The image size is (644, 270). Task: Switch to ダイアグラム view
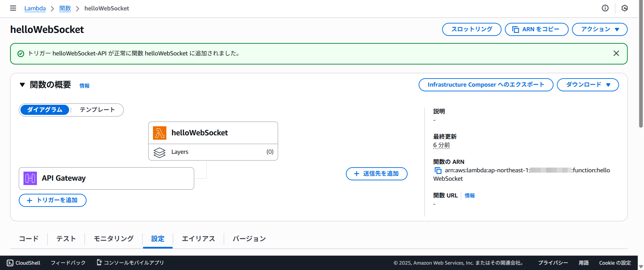click(x=45, y=110)
